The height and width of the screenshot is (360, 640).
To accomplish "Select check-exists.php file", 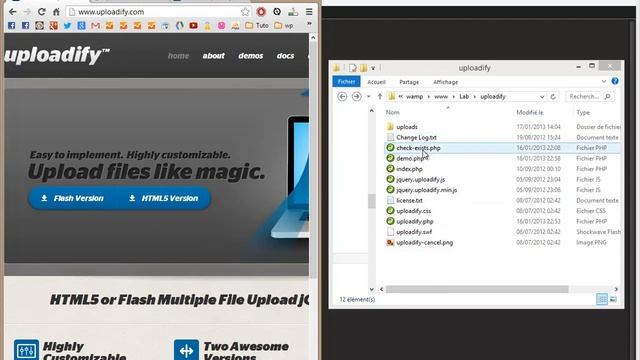I will 418,148.
